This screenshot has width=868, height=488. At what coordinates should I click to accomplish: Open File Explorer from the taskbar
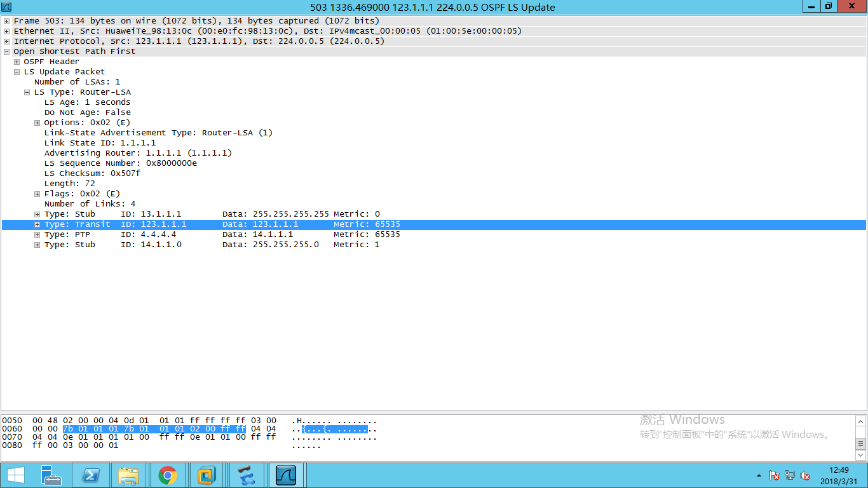coord(129,475)
